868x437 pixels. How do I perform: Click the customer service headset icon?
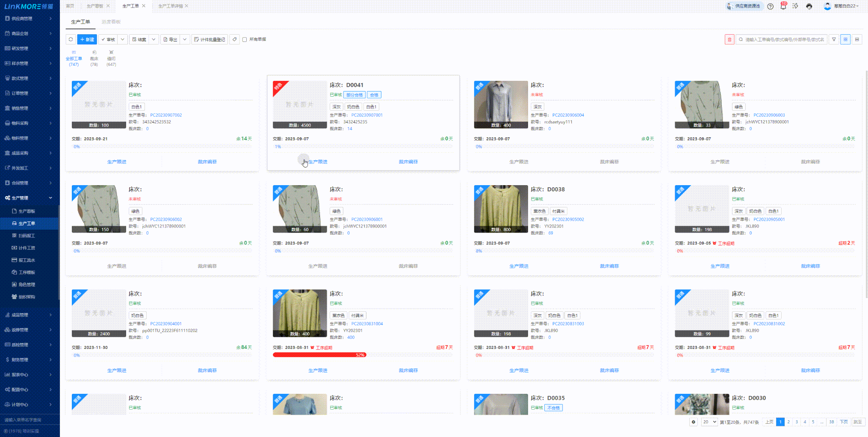coord(809,6)
